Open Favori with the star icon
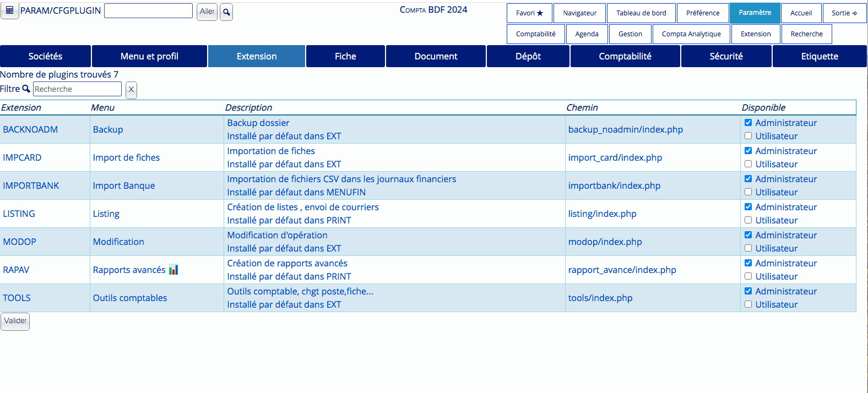 [x=529, y=13]
